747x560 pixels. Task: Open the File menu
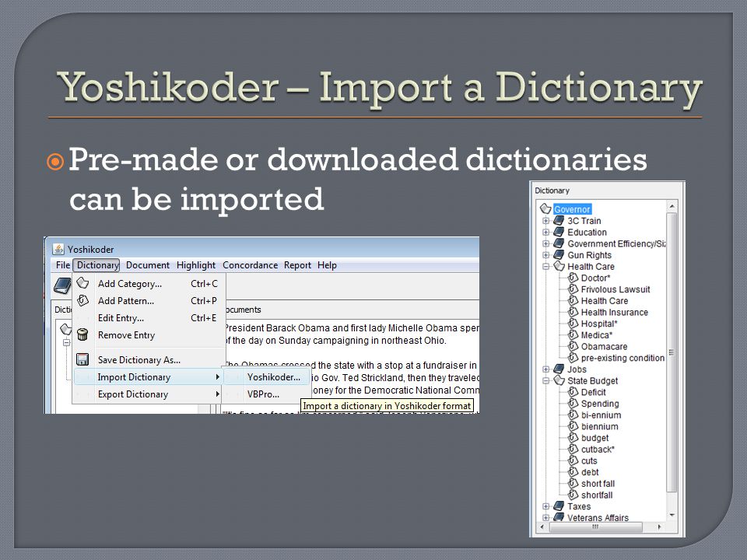[62, 265]
